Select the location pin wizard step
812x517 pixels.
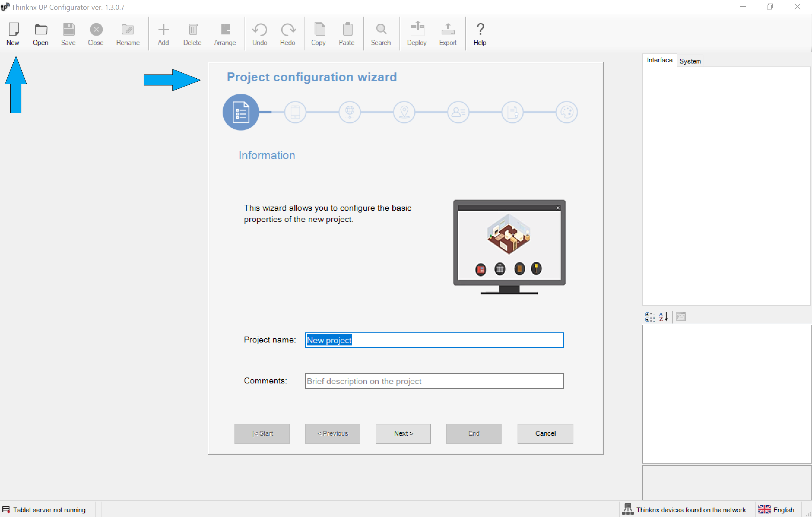click(x=404, y=112)
